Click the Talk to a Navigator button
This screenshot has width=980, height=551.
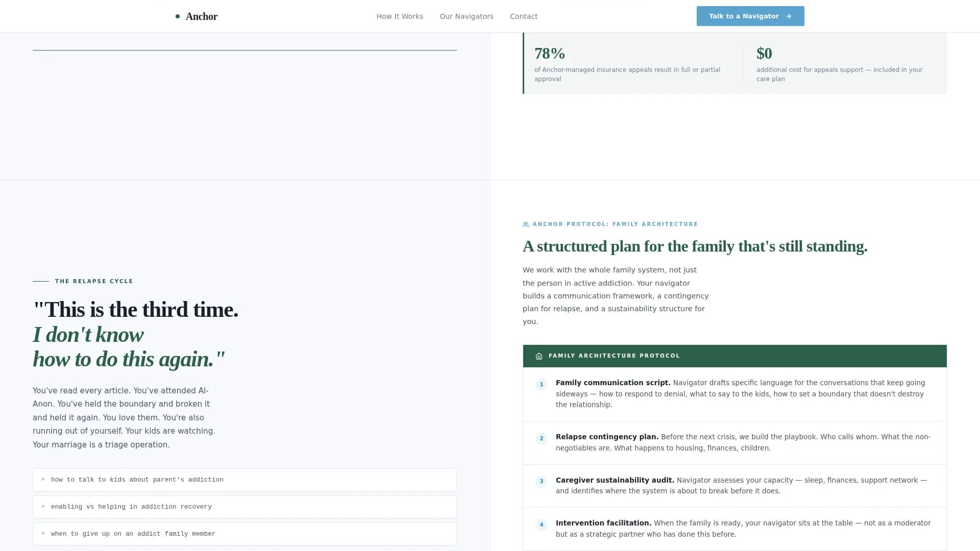point(750,16)
